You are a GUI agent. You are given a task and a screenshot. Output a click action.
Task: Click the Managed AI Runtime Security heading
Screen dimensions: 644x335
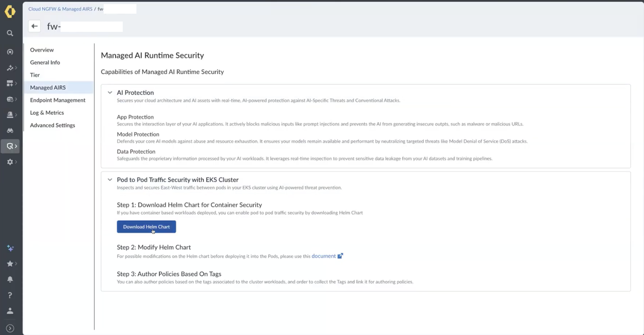[x=152, y=55]
